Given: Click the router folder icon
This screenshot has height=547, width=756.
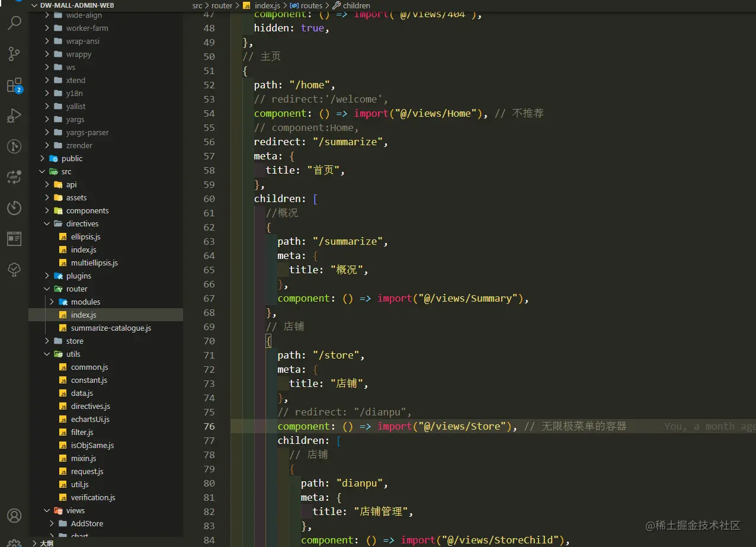Looking at the screenshot, I should click(x=58, y=289).
